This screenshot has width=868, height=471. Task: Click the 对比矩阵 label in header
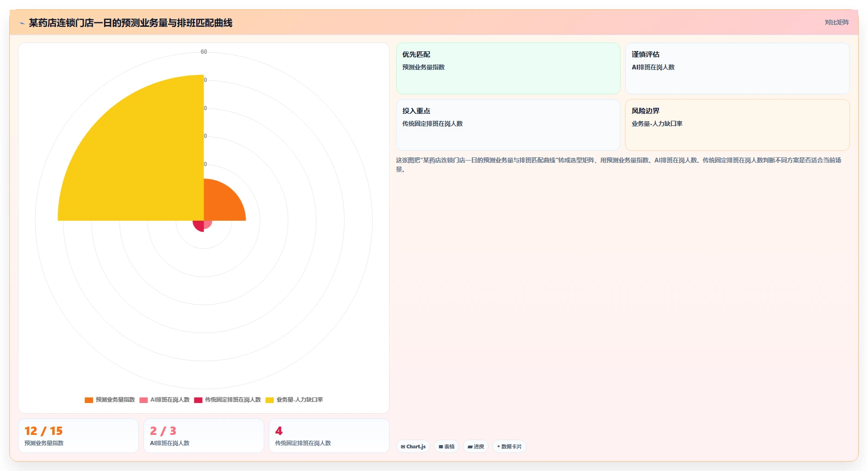click(837, 22)
